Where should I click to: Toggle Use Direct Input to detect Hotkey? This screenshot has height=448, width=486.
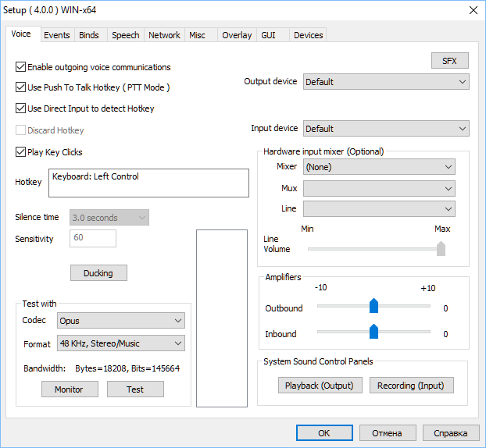20,108
